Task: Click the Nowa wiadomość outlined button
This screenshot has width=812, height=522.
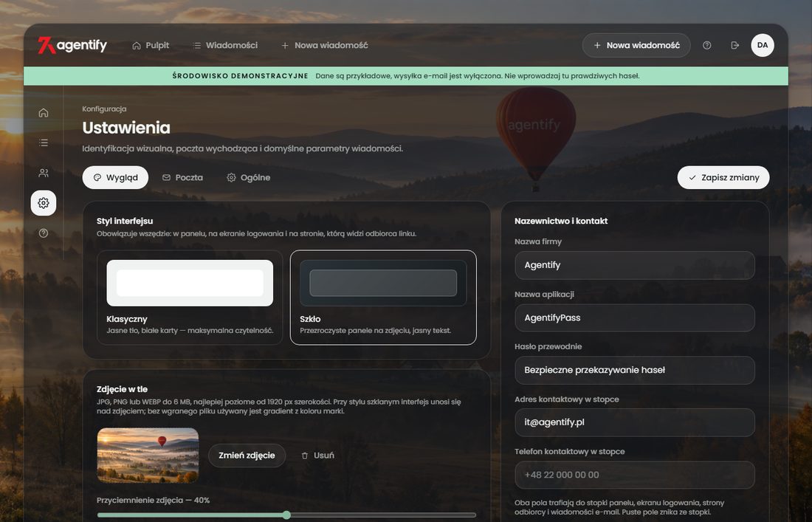Action: pos(636,46)
